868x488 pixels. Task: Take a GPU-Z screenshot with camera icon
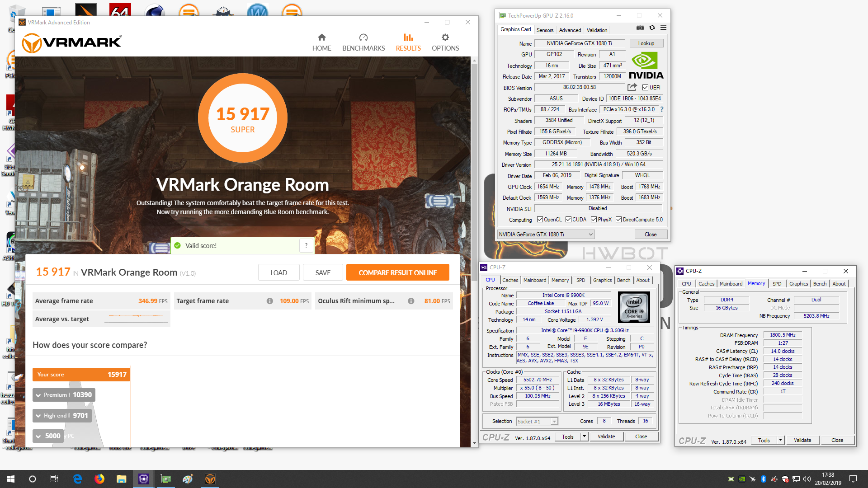640,28
